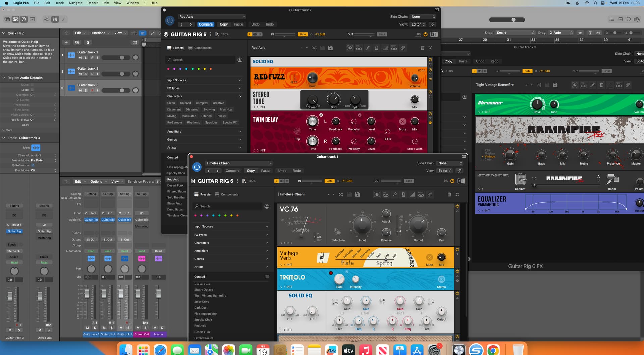Click Complex character tag in Guitar track 2

point(202,103)
